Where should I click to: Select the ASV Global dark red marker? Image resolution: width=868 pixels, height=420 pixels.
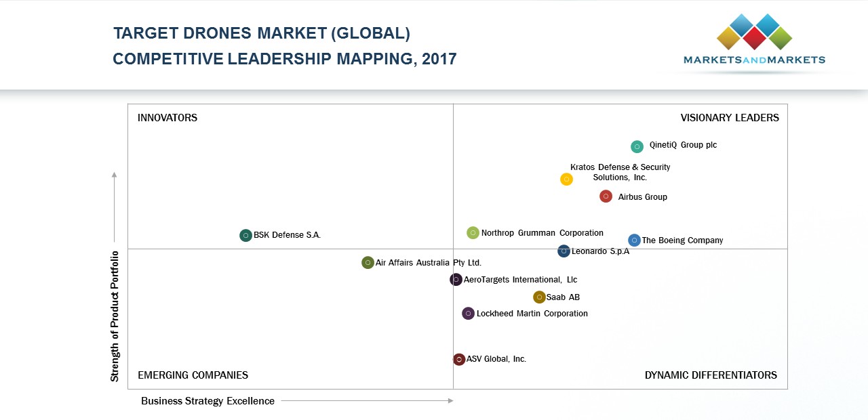[x=459, y=360]
